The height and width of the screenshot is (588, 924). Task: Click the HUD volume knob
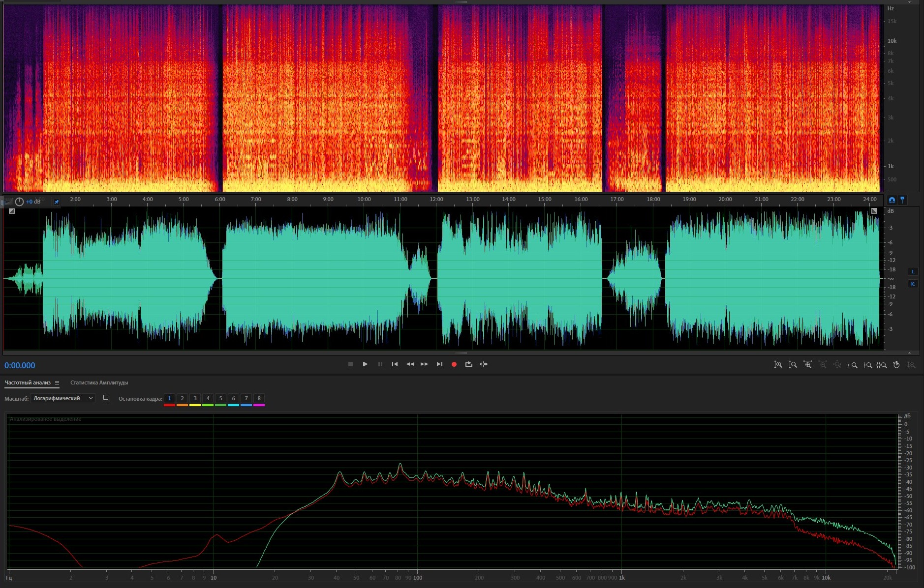(19, 202)
